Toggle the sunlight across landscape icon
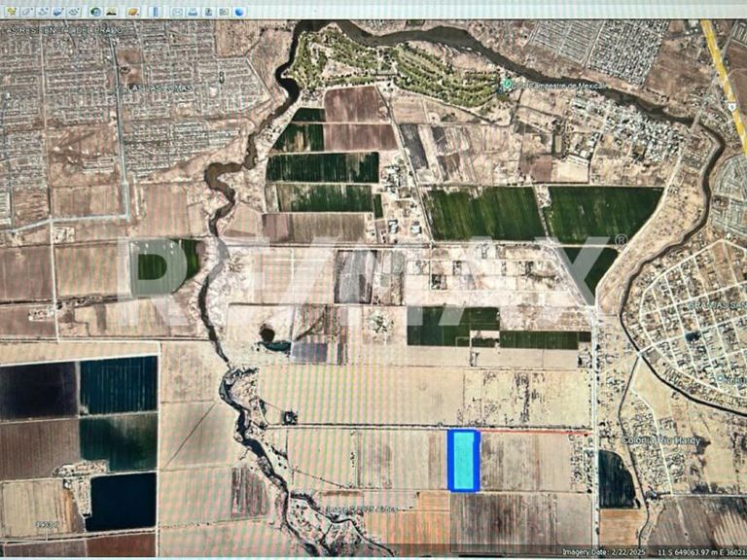747x560 pixels. pyautogui.click(x=112, y=12)
